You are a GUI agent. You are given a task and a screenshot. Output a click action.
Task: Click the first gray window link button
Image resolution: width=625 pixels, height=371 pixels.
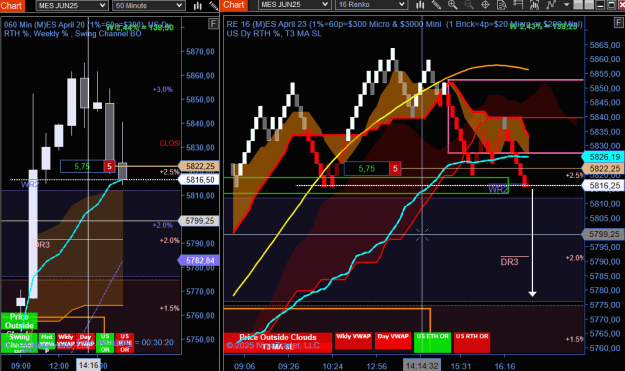pyautogui.click(x=578, y=5)
